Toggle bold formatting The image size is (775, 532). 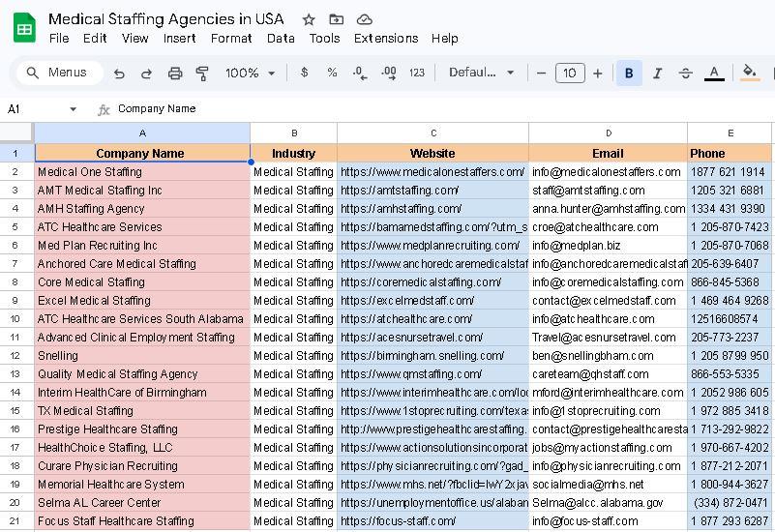pyautogui.click(x=629, y=74)
